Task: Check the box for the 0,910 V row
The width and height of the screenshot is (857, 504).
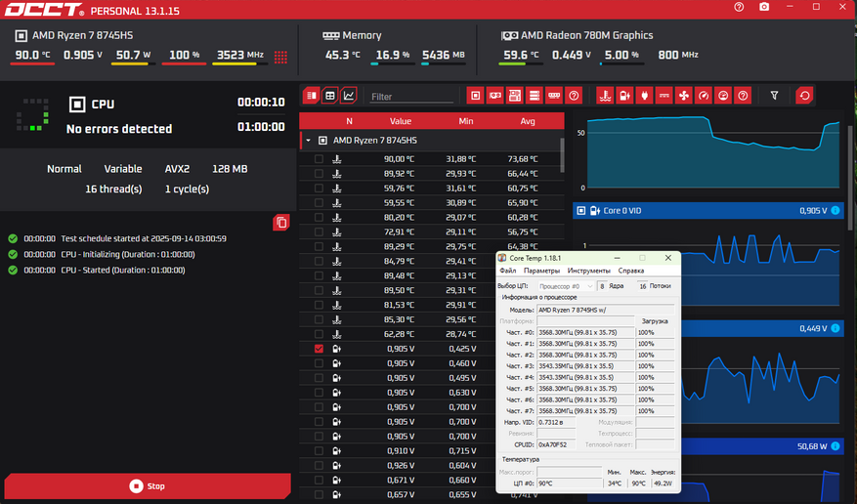Action: pos(319,451)
